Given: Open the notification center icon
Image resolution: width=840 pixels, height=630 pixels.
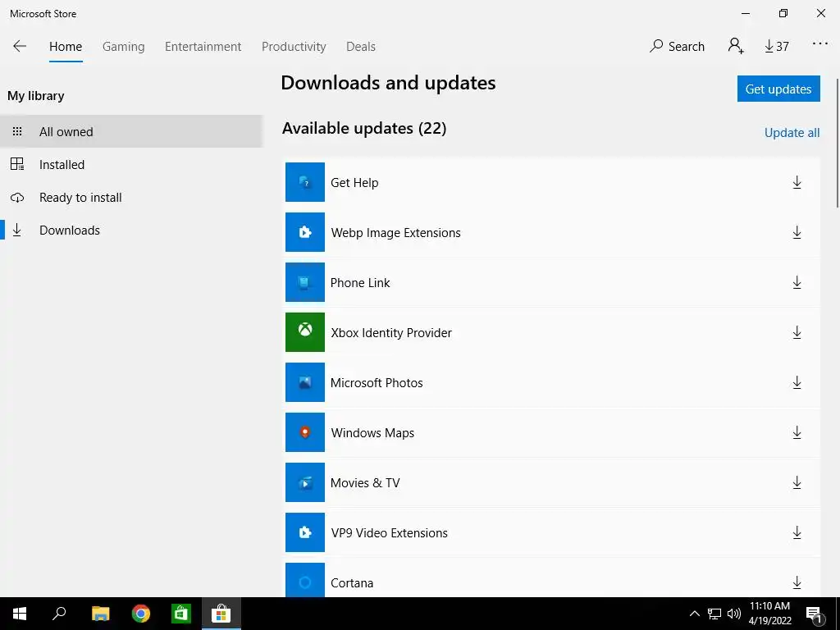Looking at the screenshot, I should tap(814, 614).
